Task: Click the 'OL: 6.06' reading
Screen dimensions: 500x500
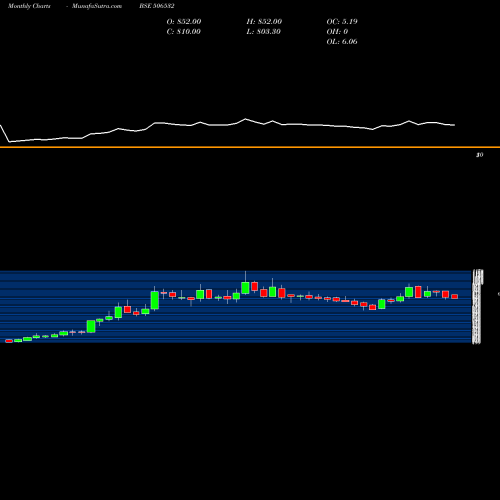Action: pyautogui.click(x=342, y=42)
